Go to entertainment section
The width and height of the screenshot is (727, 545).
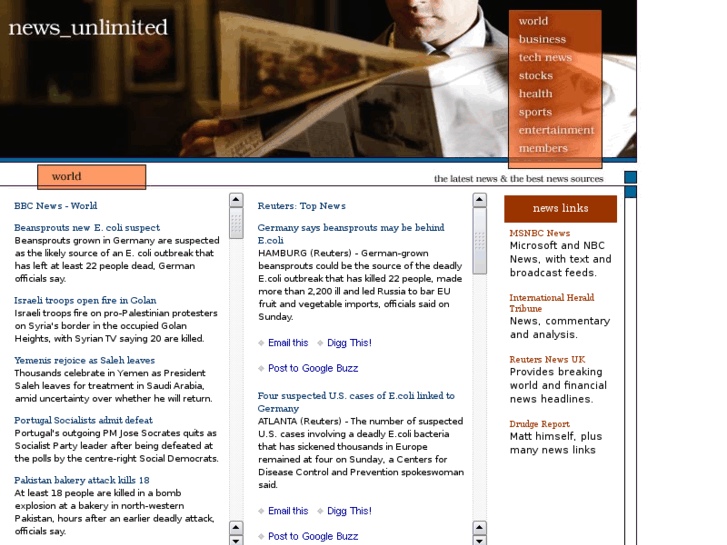click(556, 130)
